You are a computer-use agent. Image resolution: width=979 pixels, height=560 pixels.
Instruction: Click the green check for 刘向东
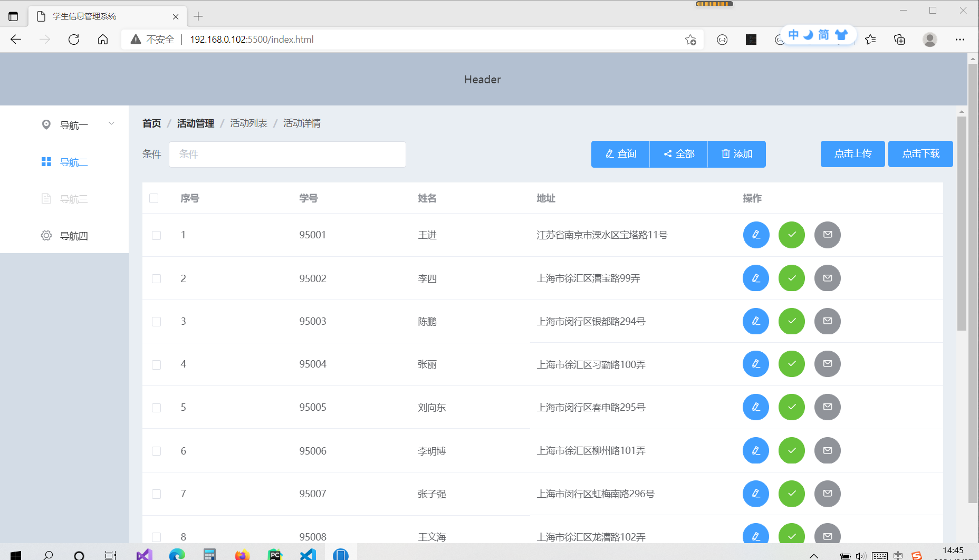click(x=792, y=407)
